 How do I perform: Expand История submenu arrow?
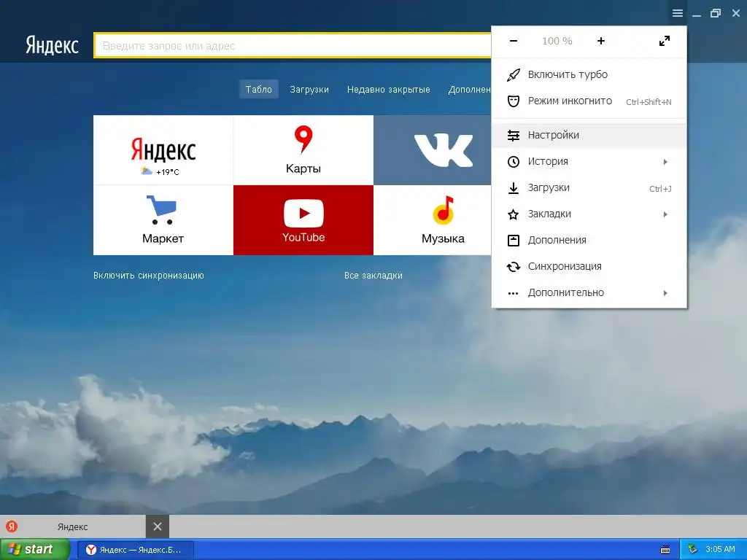[x=665, y=162]
